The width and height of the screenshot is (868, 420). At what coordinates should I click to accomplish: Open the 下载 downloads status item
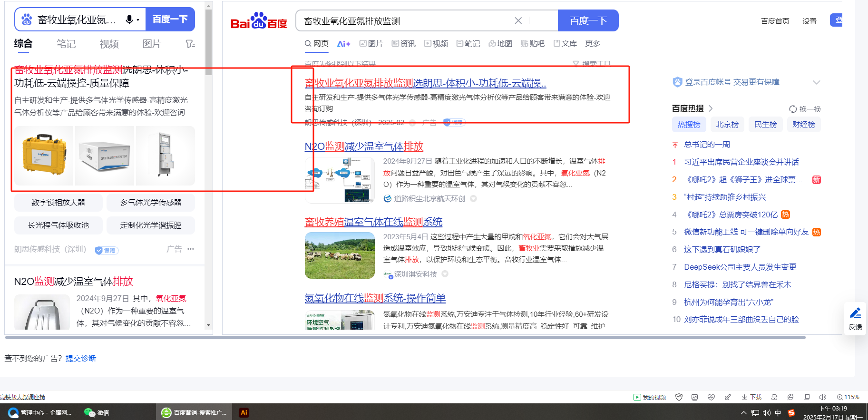click(751, 397)
